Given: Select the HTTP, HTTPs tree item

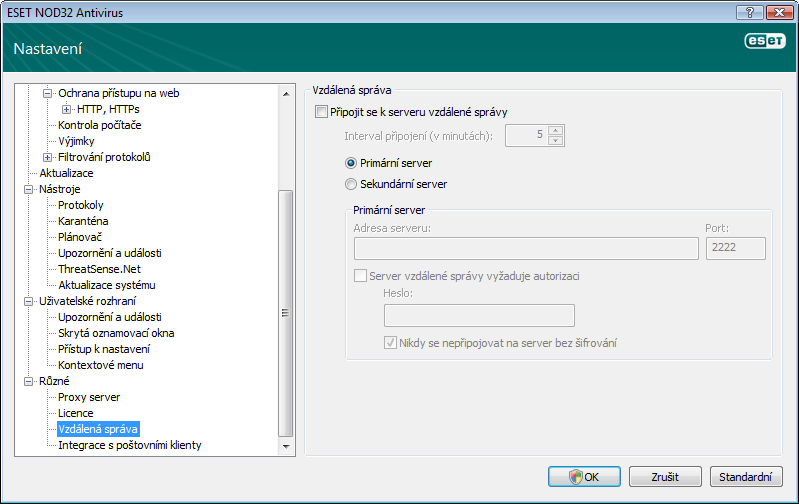Looking at the screenshot, I should 108,109.
